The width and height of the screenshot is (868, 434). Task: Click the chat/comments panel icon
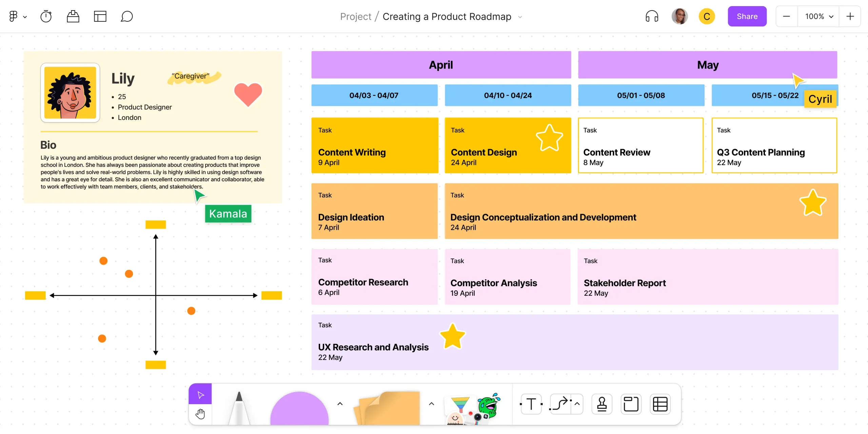click(x=127, y=16)
